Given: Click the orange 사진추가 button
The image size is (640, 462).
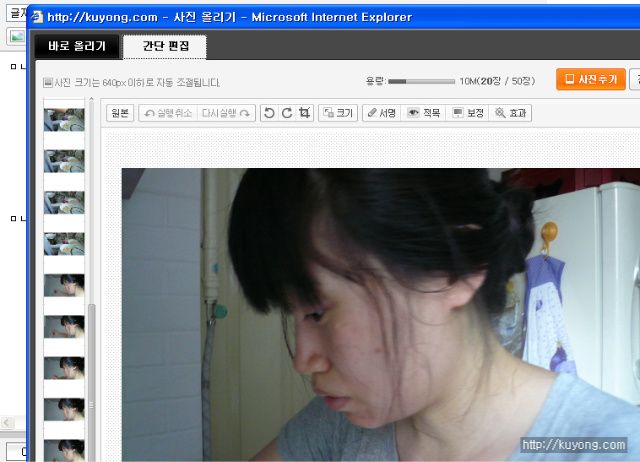Looking at the screenshot, I should tap(591, 79).
